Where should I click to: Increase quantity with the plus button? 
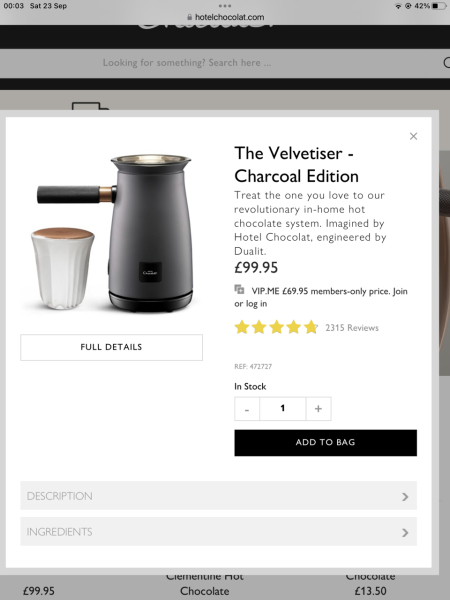click(x=318, y=409)
